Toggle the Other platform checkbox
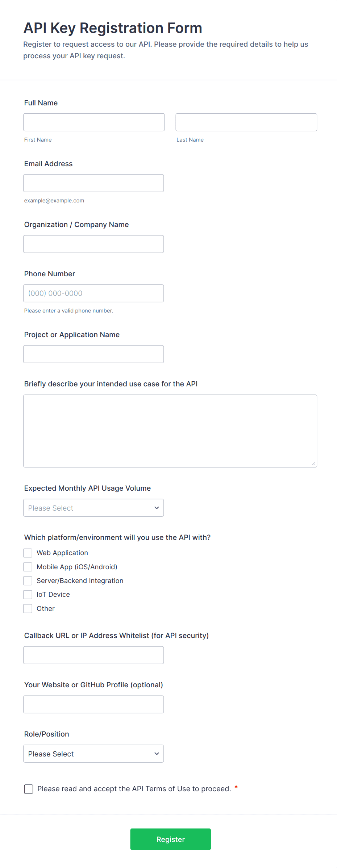This screenshot has height=868, width=337. coord(28,609)
